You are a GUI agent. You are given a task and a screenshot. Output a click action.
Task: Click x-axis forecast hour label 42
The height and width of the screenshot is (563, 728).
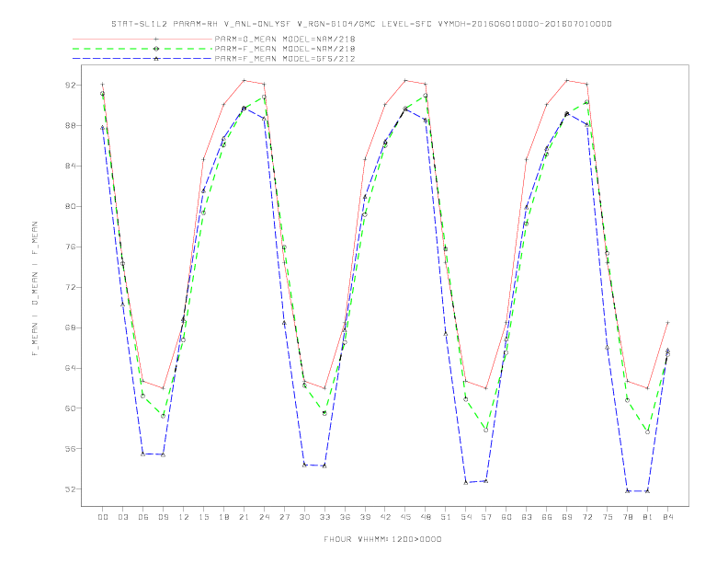click(385, 517)
